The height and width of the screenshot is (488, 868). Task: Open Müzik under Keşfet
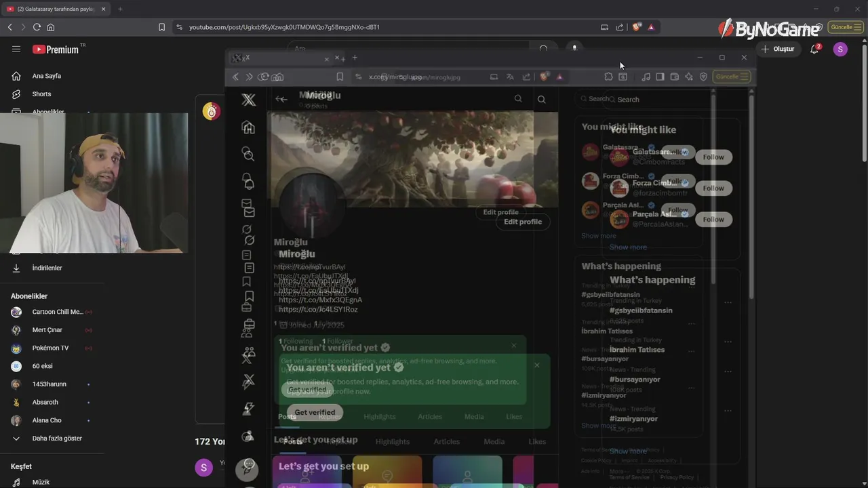point(41,482)
